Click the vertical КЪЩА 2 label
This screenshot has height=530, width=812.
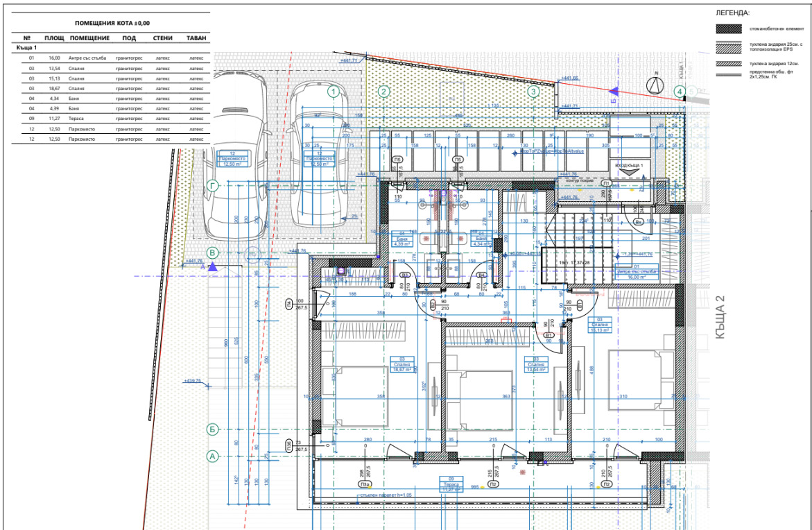[x=720, y=317]
